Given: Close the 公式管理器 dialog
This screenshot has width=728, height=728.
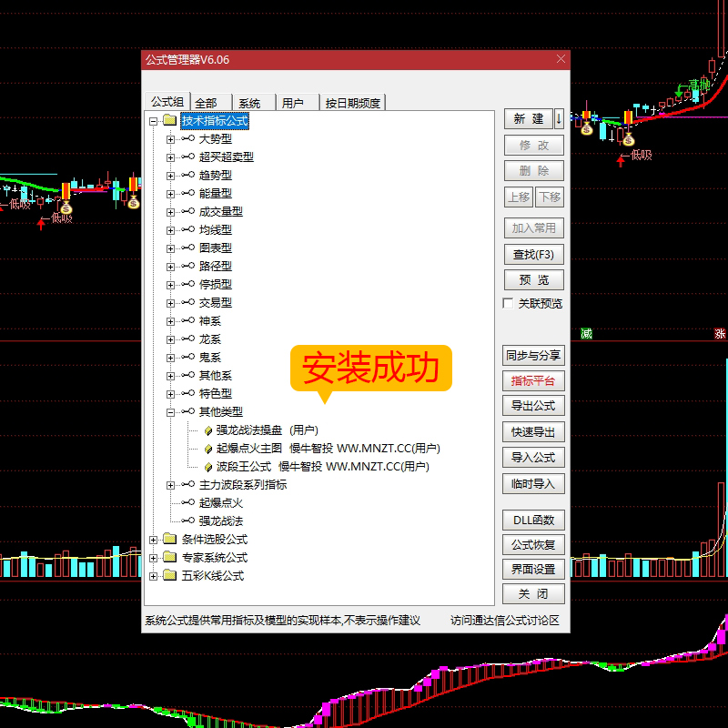Looking at the screenshot, I should pyautogui.click(x=561, y=59).
